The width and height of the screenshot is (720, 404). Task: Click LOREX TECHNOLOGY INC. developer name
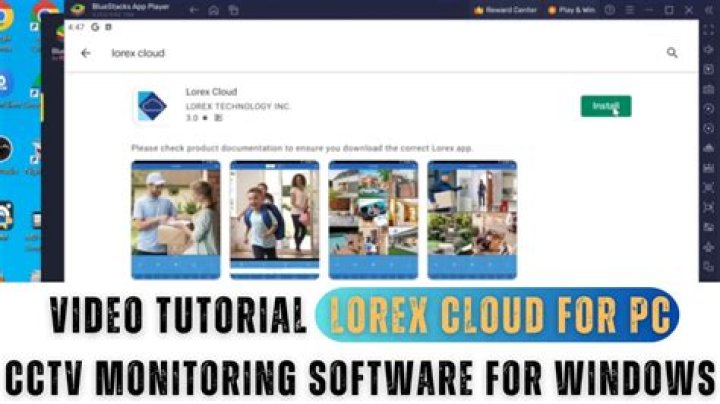pyautogui.click(x=238, y=106)
